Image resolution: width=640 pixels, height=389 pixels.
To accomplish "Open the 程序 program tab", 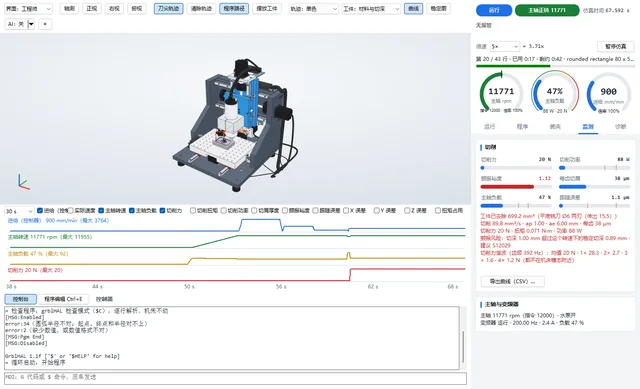I will pos(522,127).
